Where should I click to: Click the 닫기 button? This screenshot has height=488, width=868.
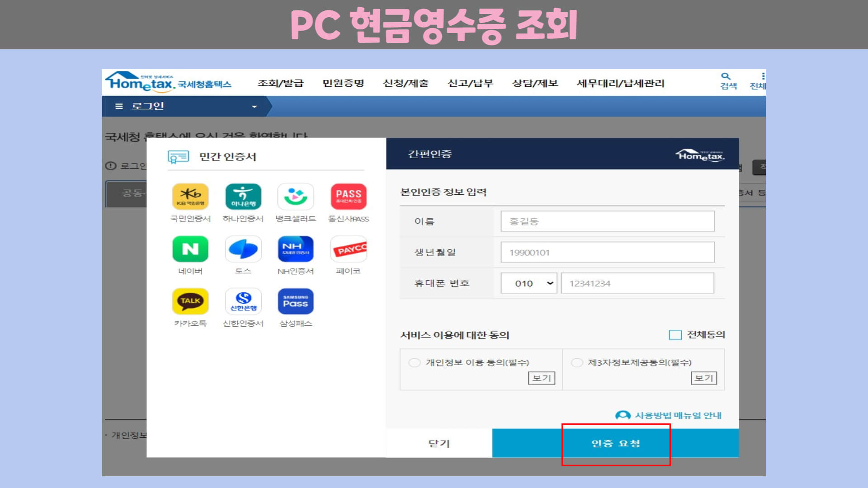pos(439,443)
